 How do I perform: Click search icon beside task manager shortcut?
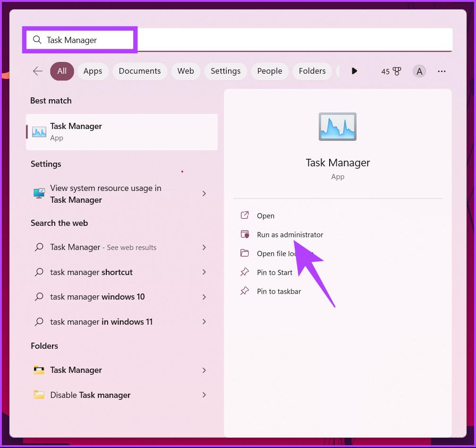pos(39,272)
